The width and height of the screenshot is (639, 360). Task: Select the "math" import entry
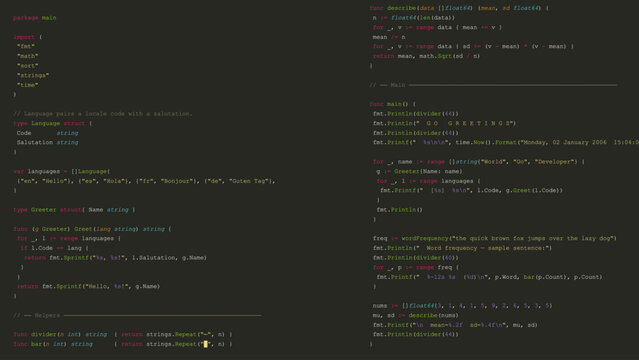click(28, 56)
